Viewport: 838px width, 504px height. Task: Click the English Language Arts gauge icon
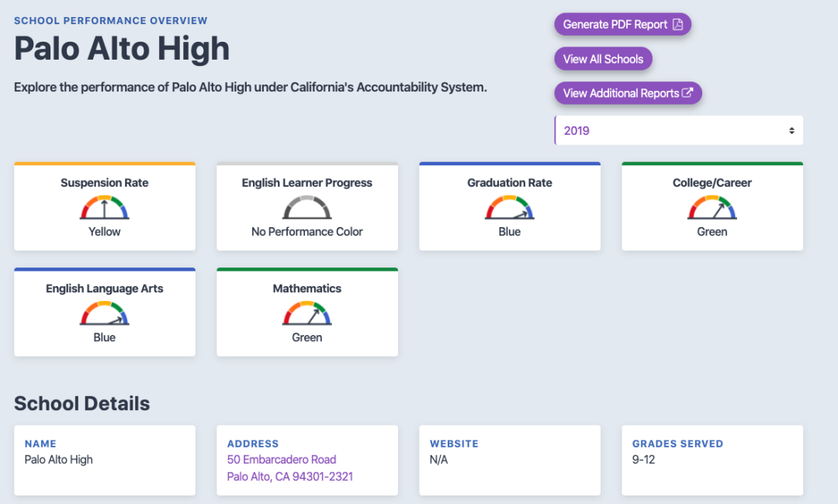(x=105, y=313)
